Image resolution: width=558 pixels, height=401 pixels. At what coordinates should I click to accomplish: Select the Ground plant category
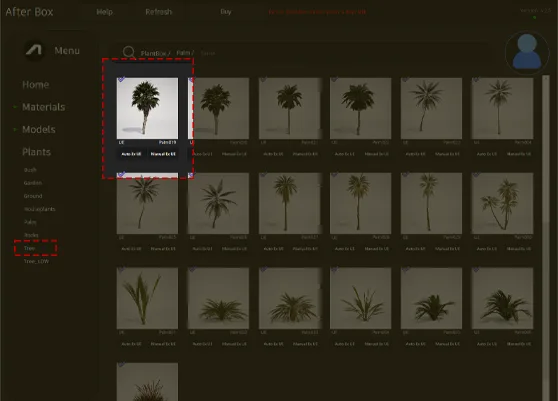33,196
